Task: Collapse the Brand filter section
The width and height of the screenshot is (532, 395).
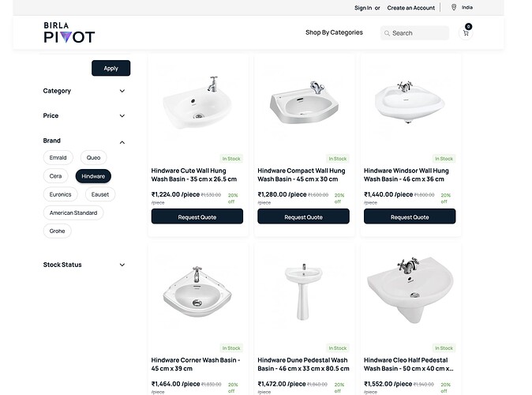Action: (x=122, y=141)
